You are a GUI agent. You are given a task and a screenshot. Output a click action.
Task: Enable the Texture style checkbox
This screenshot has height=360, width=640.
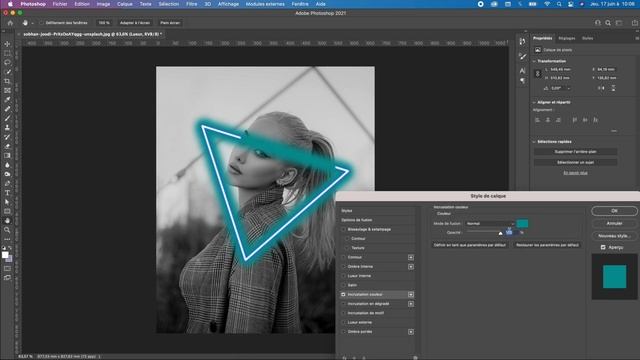(347, 248)
